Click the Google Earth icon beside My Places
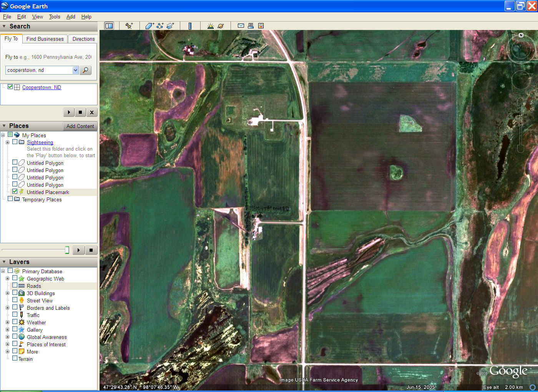The image size is (538, 392). (x=17, y=135)
